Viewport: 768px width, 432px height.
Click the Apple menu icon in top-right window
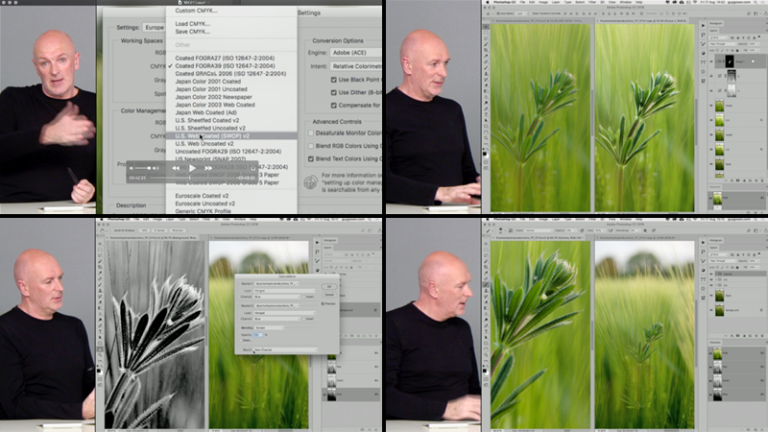tap(487, 3)
